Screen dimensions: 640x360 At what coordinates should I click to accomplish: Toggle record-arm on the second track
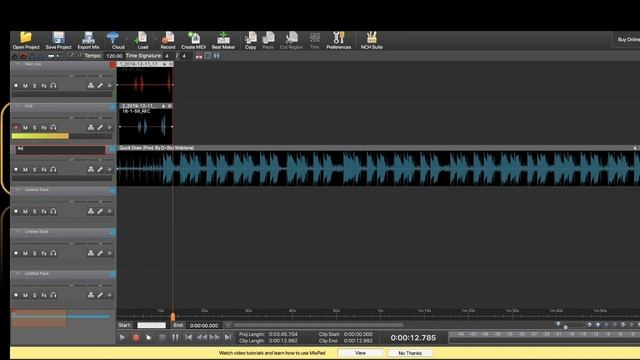coord(16,128)
